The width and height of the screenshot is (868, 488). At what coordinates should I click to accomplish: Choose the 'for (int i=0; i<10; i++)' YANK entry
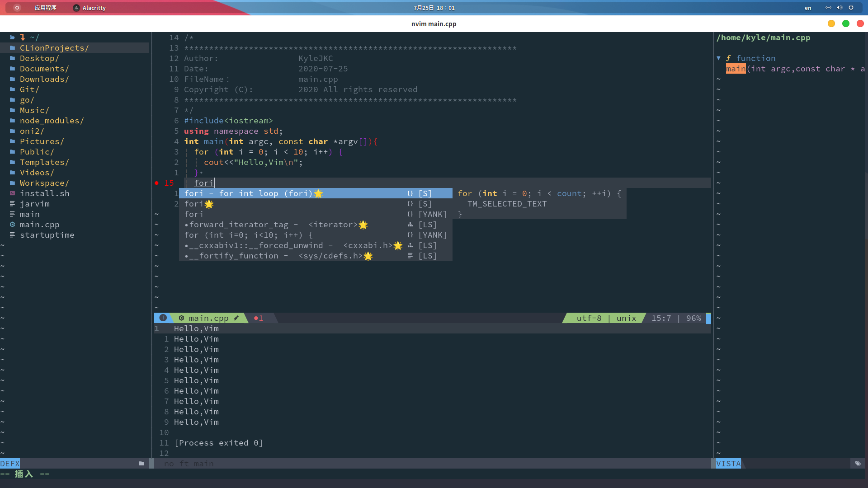(249, 235)
